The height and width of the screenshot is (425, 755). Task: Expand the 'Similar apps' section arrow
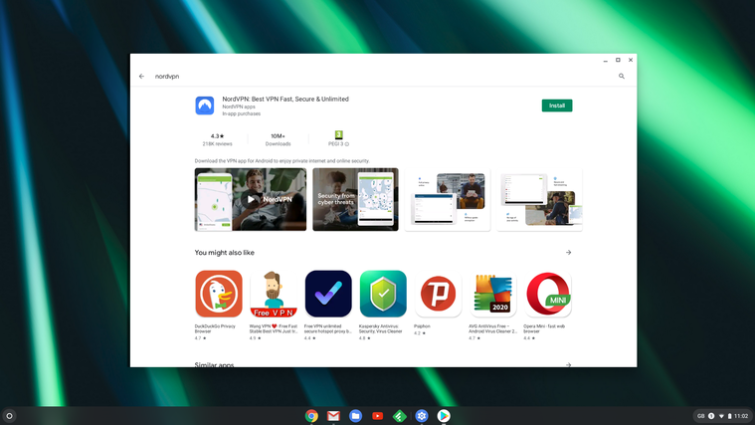coord(568,364)
